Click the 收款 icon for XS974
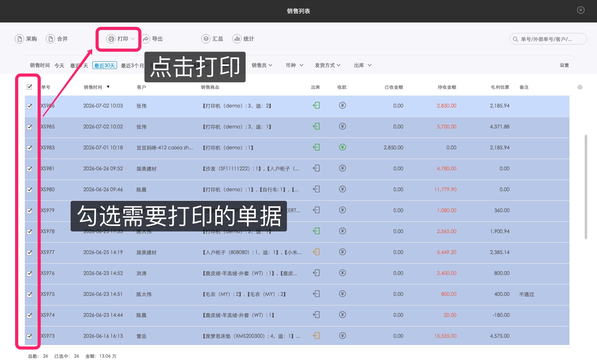This screenshot has height=364, width=597. pos(342,315)
